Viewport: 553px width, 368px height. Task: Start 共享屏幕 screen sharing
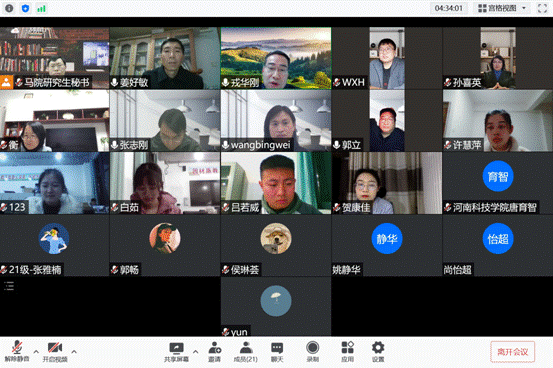point(176,351)
